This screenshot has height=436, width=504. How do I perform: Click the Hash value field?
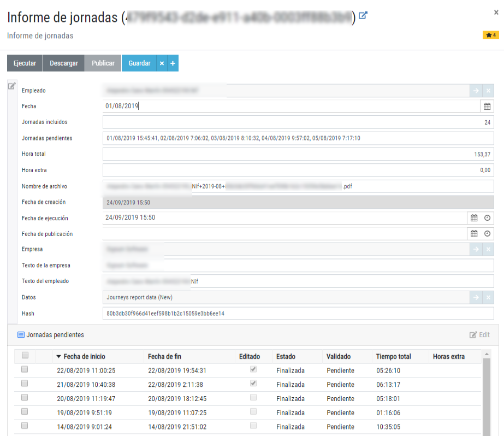(x=298, y=314)
